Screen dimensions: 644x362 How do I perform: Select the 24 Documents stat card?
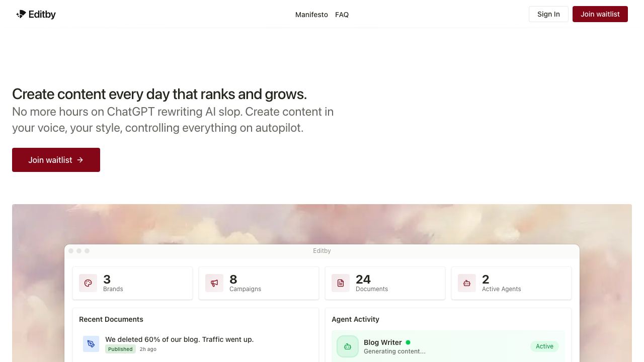coord(385,283)
